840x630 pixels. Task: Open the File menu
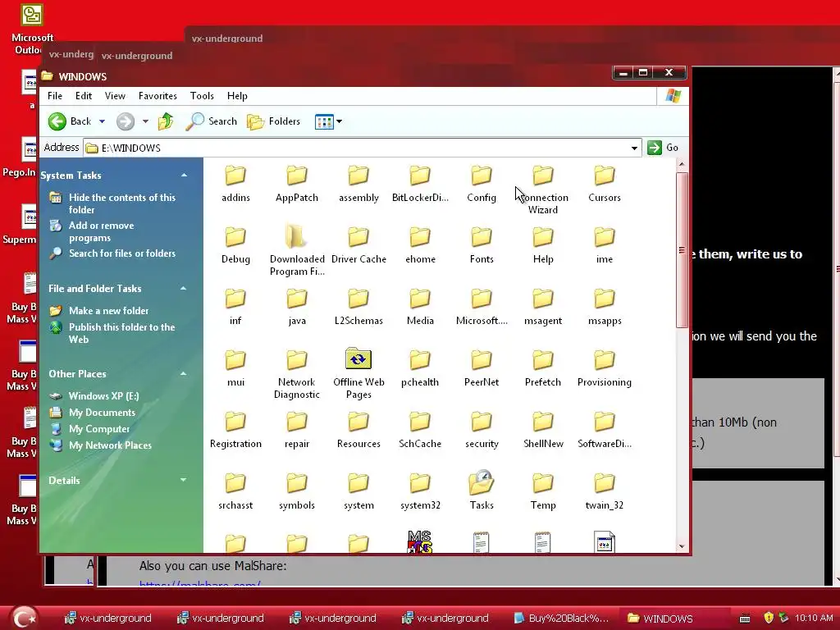click(x=55, y=96)
